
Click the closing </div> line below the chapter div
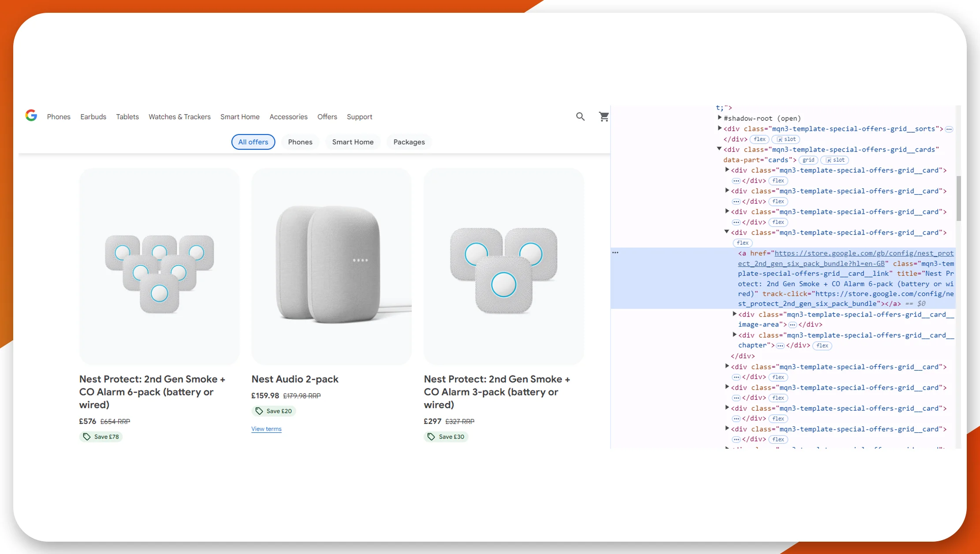743,356
